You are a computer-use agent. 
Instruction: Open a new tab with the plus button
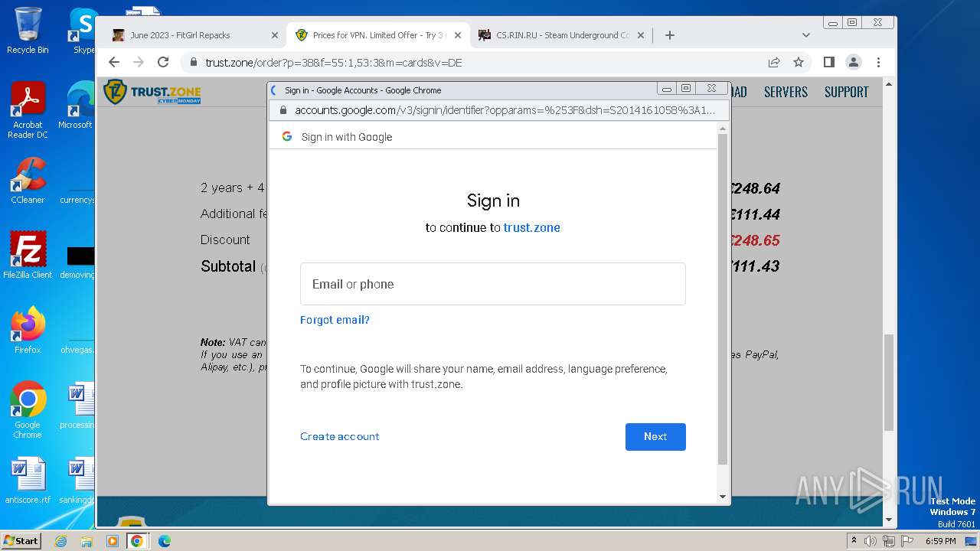670,35
